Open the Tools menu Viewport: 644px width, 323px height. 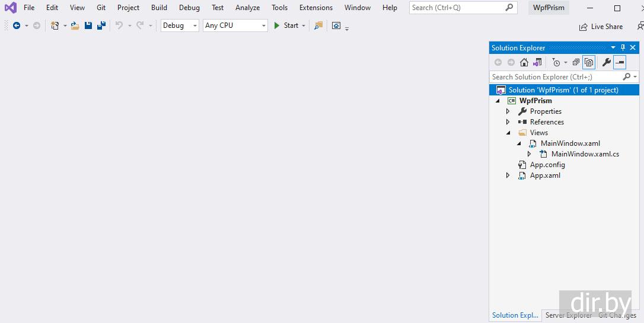[x=280, y=7]
